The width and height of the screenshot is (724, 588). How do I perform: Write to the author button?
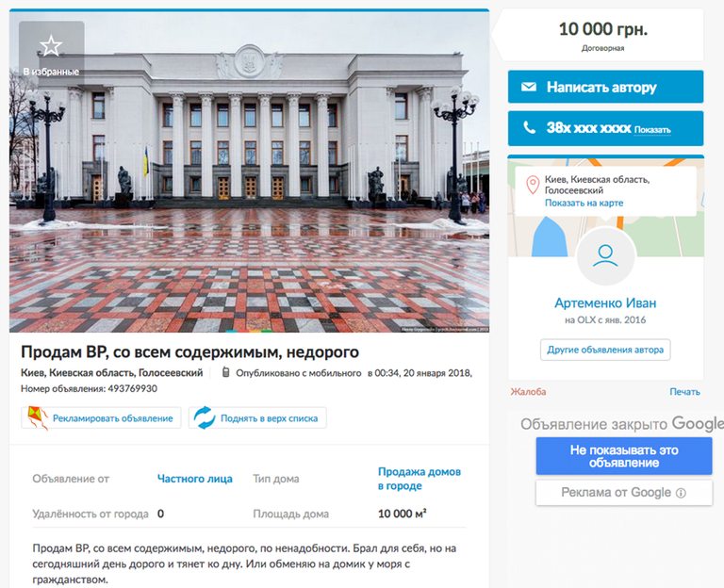(x=605, y=87)
